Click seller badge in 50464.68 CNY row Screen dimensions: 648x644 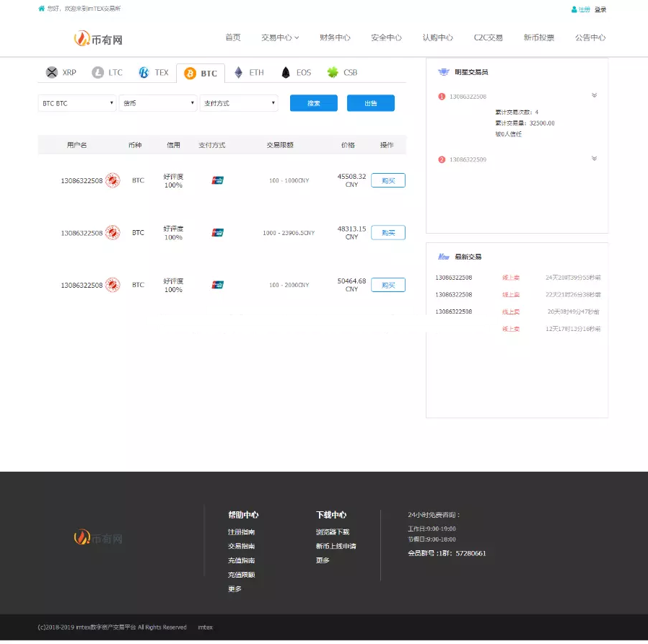[113, 285]
